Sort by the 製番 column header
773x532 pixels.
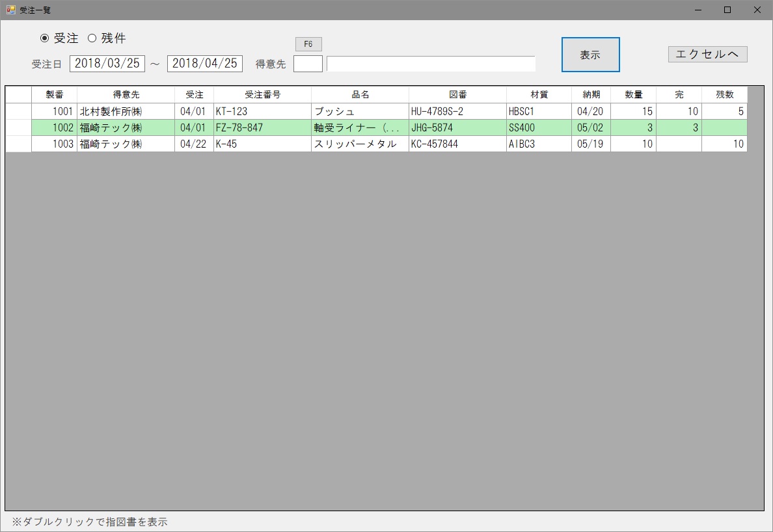54,95
